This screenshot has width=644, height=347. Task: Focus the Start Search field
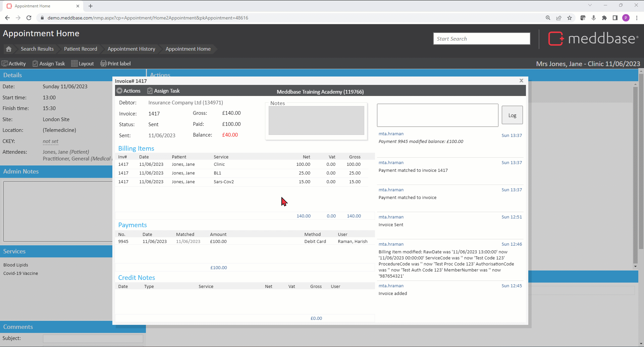(481, 39)
